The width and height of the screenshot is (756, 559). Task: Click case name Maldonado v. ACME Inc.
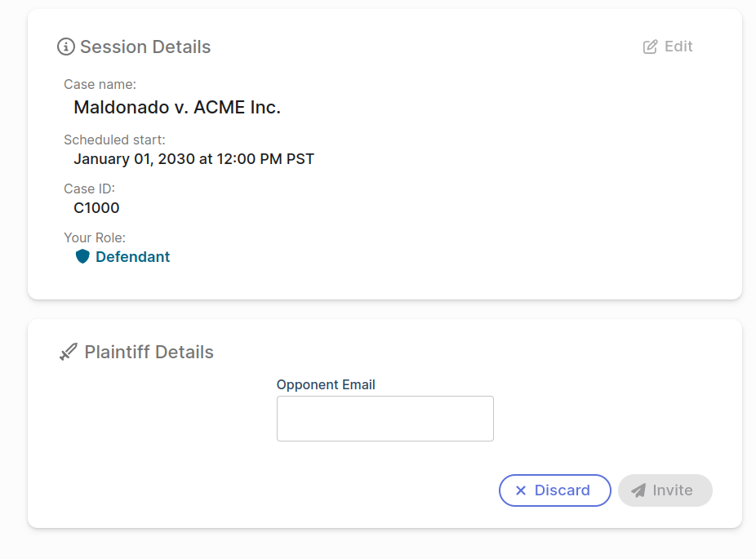177,107
